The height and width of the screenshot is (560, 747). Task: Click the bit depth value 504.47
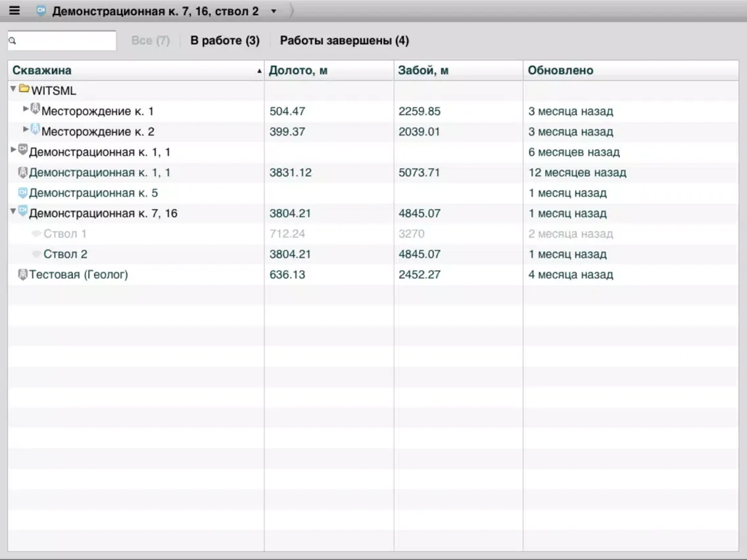coord(287,111)
